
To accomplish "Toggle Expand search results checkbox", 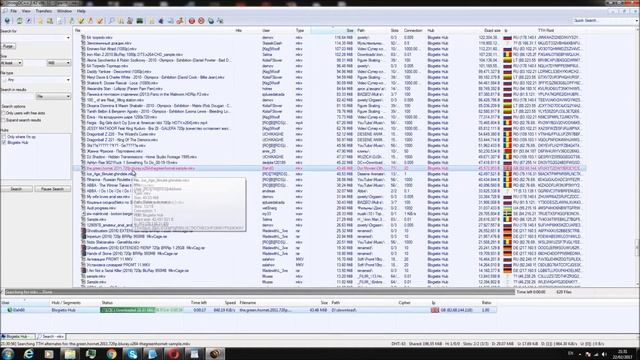I will 4,120.
